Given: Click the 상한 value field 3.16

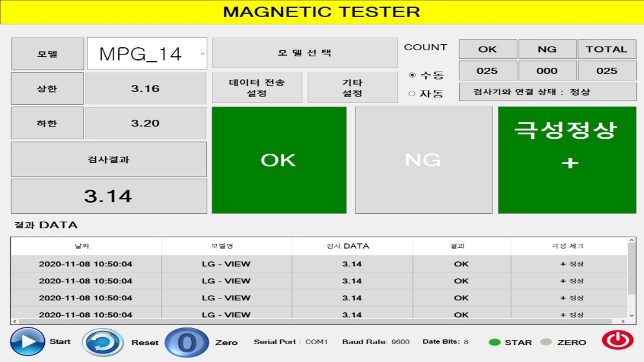Looking at the screenshot, I should pos(146,88).
